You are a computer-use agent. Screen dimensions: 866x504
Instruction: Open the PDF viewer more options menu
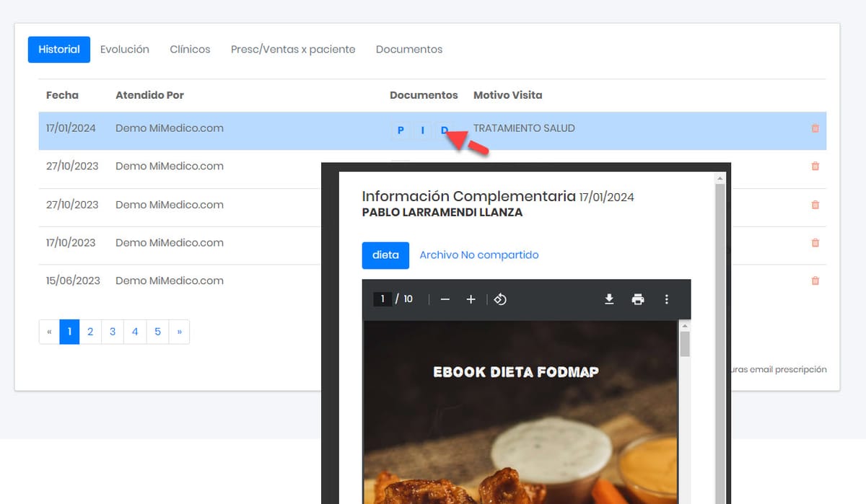(667, 299)
